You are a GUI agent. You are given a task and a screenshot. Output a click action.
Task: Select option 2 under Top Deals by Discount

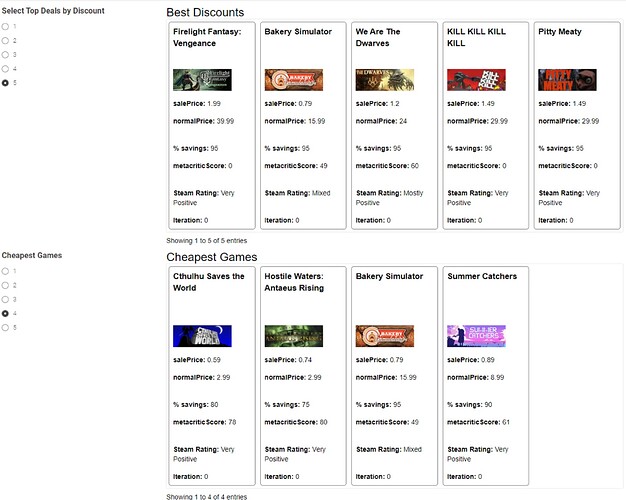(5, 40)
